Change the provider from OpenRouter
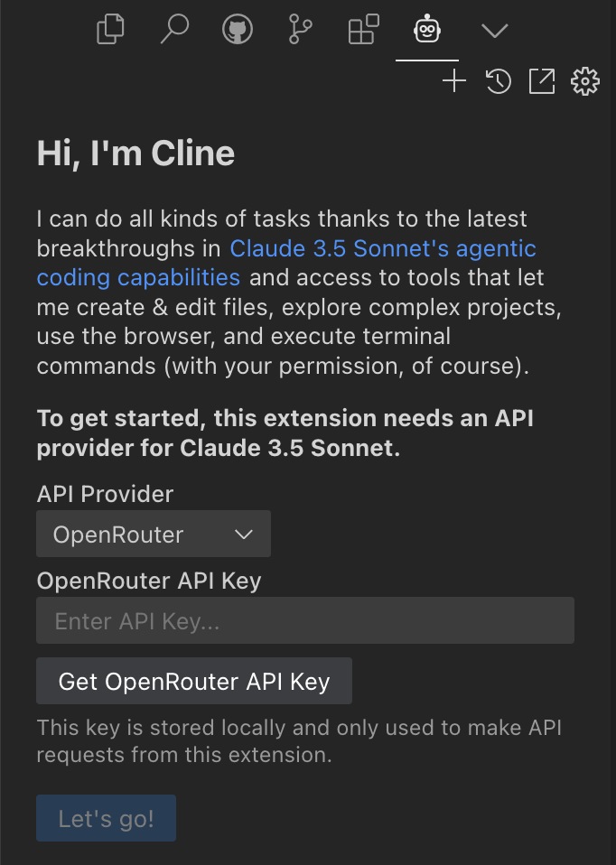The image size is (616, 865). 154,534
